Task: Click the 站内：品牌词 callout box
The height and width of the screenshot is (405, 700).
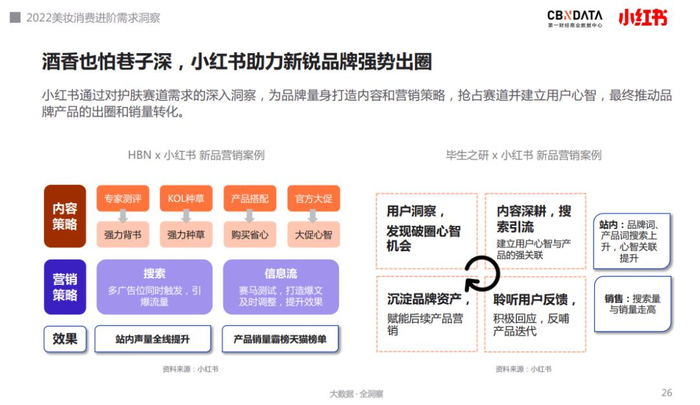Action: tap(632, 242)
